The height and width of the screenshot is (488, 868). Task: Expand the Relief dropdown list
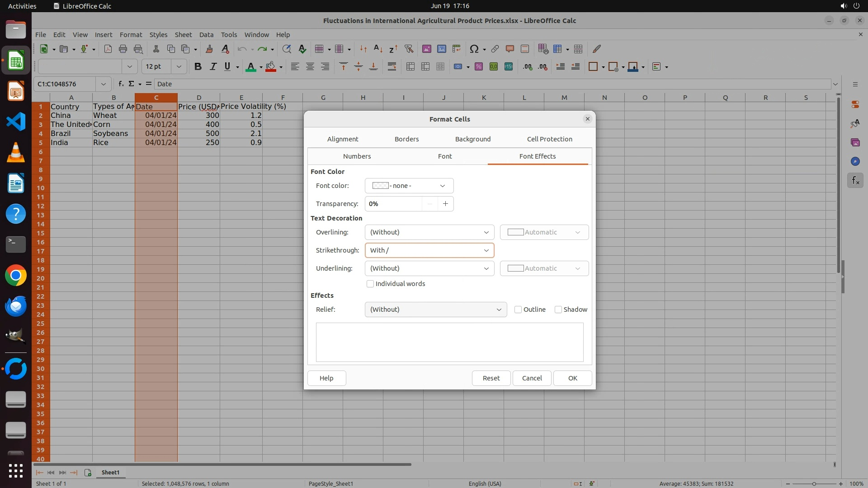point(435,310)
